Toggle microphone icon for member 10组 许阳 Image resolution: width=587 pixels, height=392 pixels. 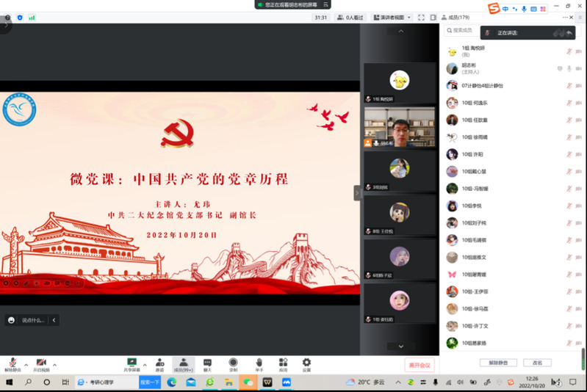pyautogui.click(x=569, y=154)
